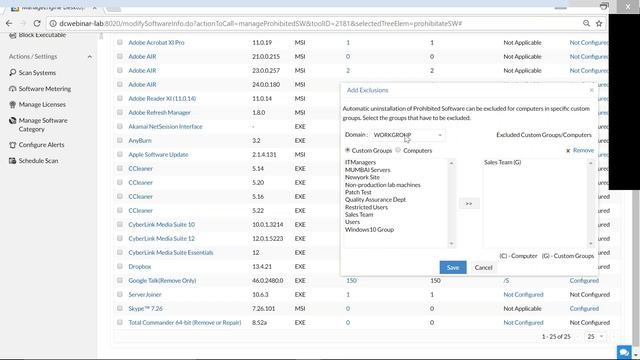The width and height of the screenshot is (640, 360).
Task: Tick the checkbox for AnyBurn
Action: tap(120, 140)
